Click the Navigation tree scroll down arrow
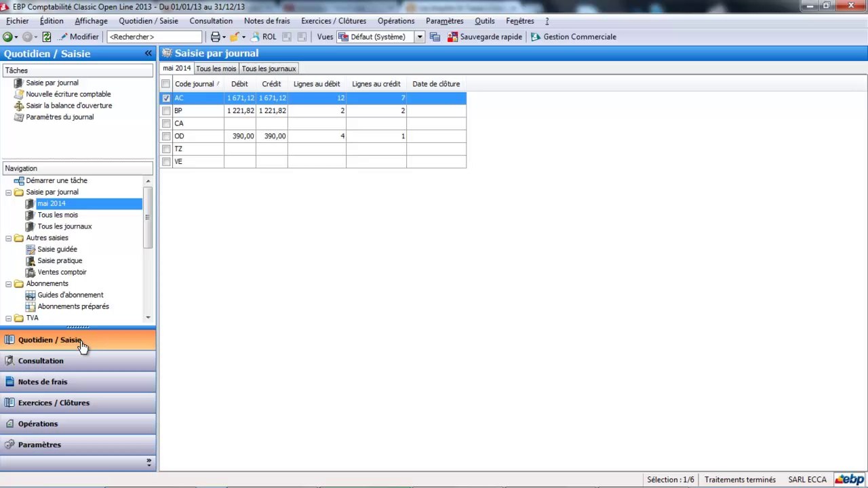This screenshot has height=488, width=868. (148, 318)
